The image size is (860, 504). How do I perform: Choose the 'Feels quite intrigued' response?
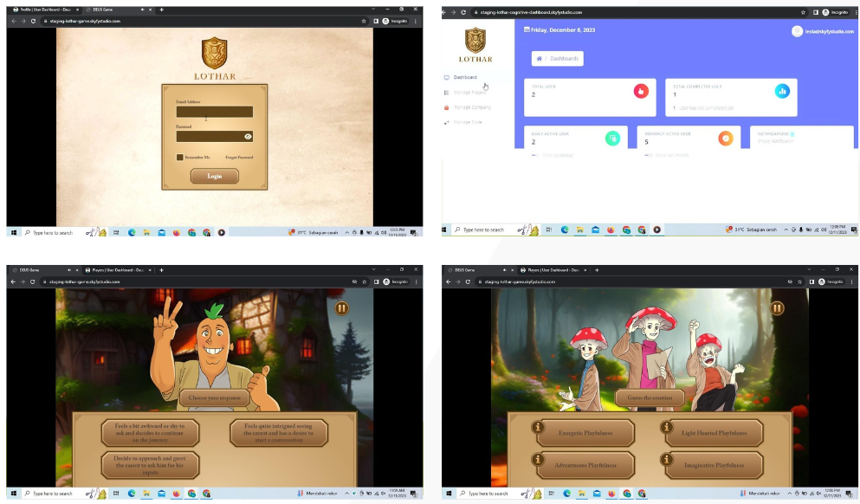pos(279,433)
